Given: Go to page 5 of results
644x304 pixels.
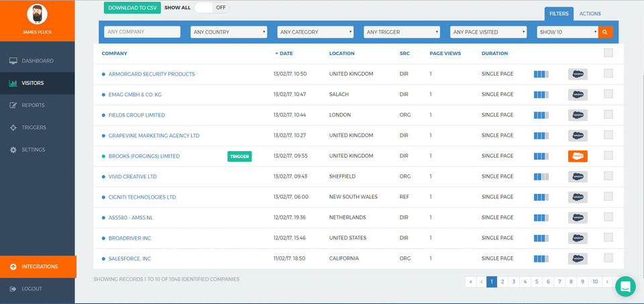Looking at the screenshot, I should point(537,282).
